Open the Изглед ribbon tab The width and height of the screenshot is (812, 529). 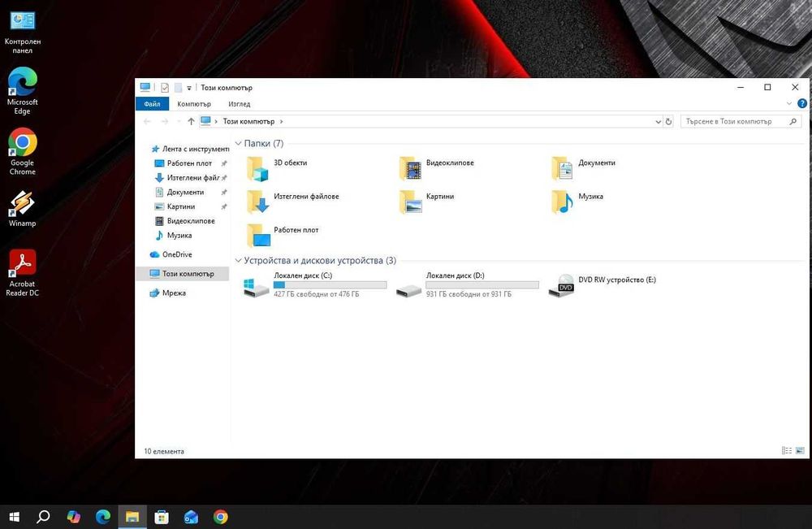[240, 104]
